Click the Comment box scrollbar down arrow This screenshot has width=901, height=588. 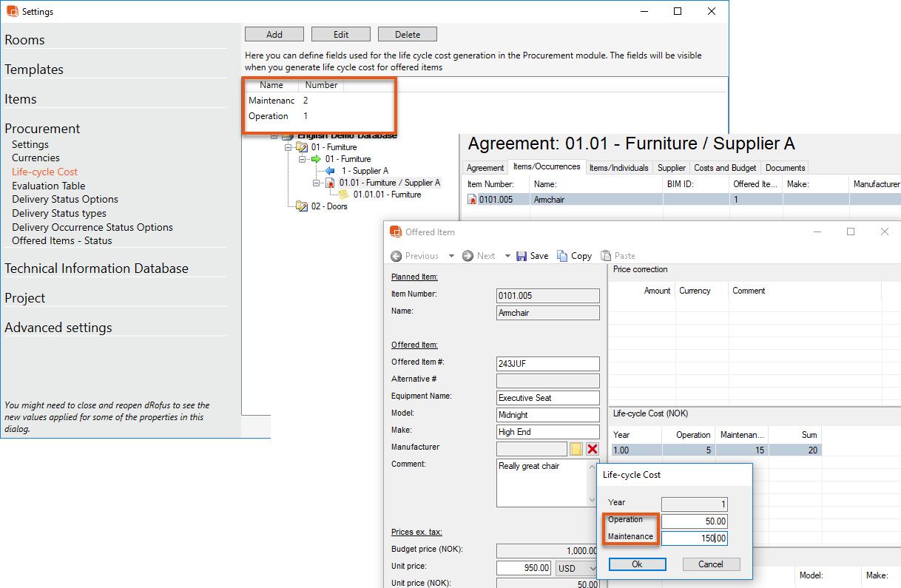pyautogui.click(x=593, y=501)
